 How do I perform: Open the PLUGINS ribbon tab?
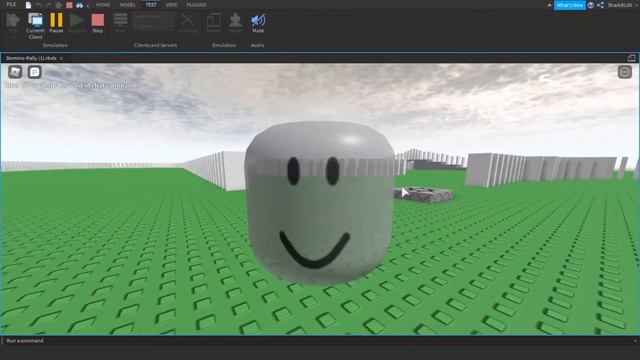coord(196,5)
